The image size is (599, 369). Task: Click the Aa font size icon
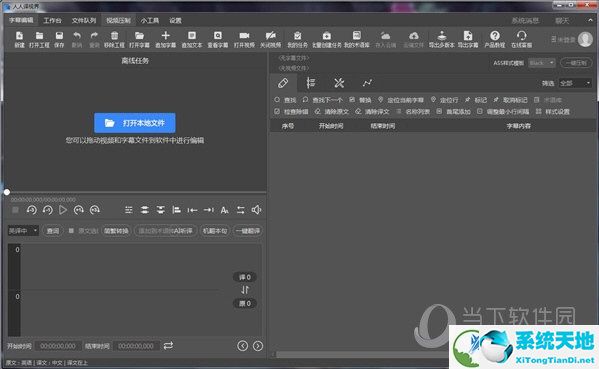click(225, 210)
